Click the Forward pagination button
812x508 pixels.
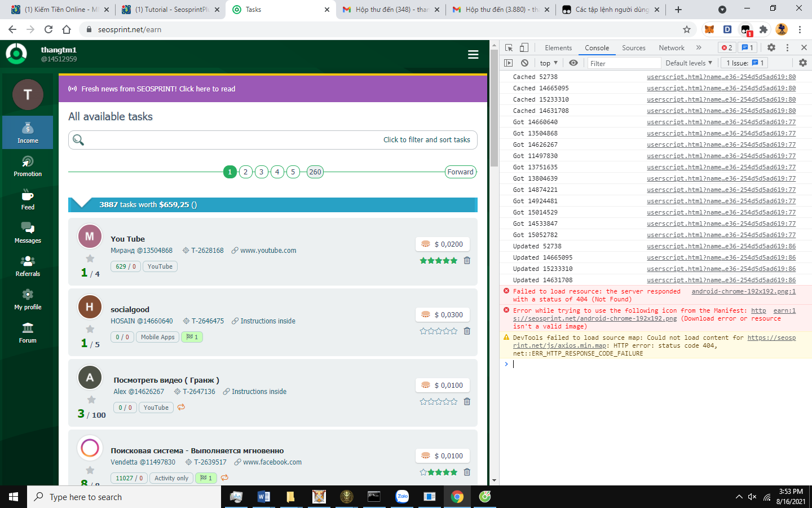(x=461, y=172)
